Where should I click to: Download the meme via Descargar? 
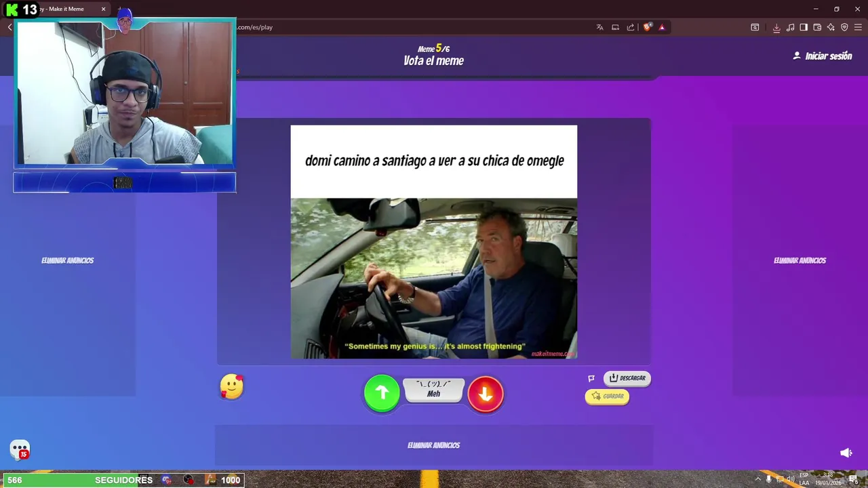627,378
